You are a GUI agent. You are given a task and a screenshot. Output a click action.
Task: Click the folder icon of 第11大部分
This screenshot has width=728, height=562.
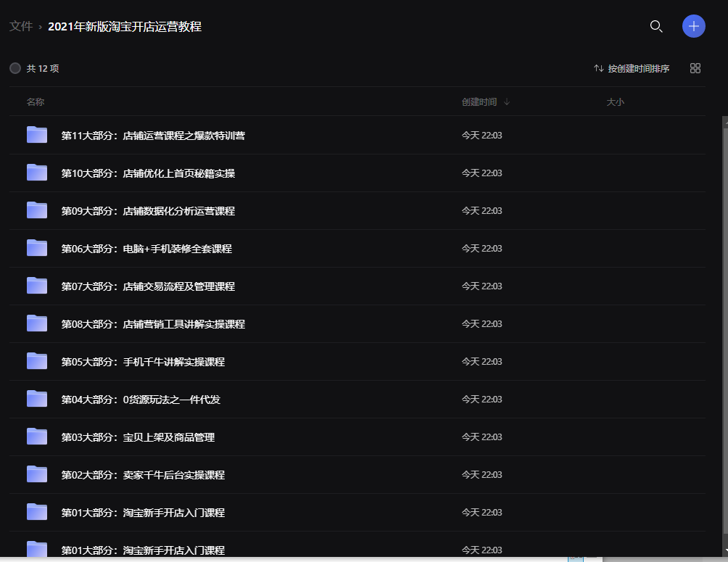(x=36, y=135)
